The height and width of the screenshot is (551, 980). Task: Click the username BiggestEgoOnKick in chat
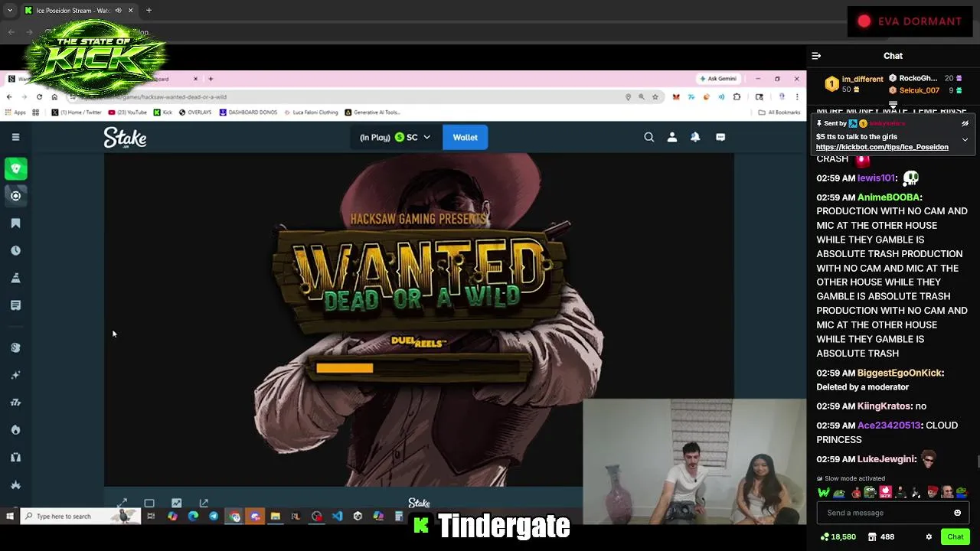(900, 373)
